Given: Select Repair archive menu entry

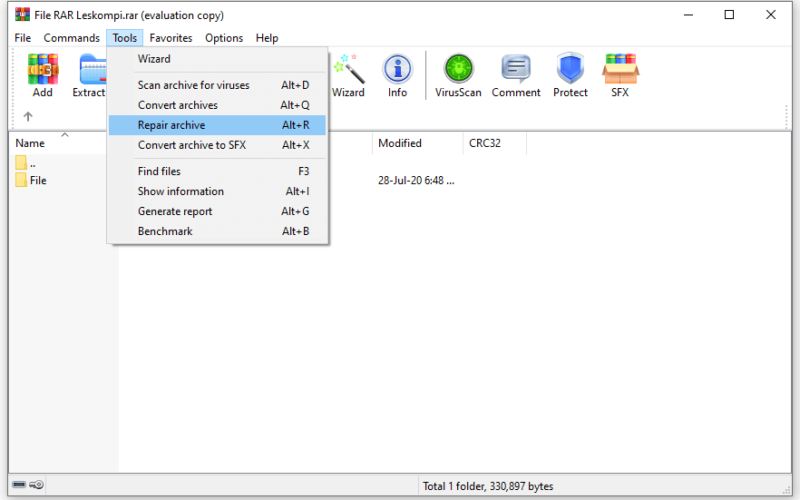Looking at the screenshot, I should (x=217, y=125).
